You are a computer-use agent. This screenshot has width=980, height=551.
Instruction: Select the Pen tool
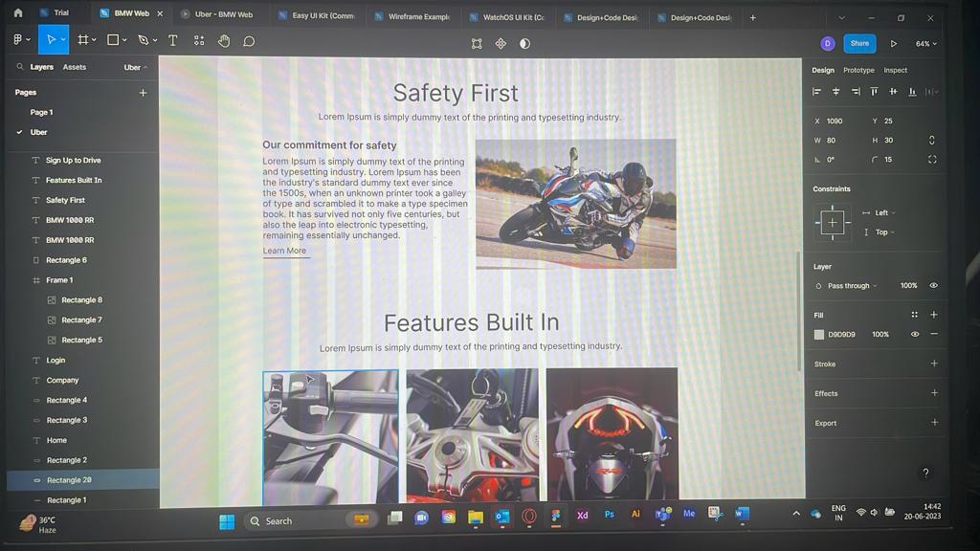[x=144, y=40]
